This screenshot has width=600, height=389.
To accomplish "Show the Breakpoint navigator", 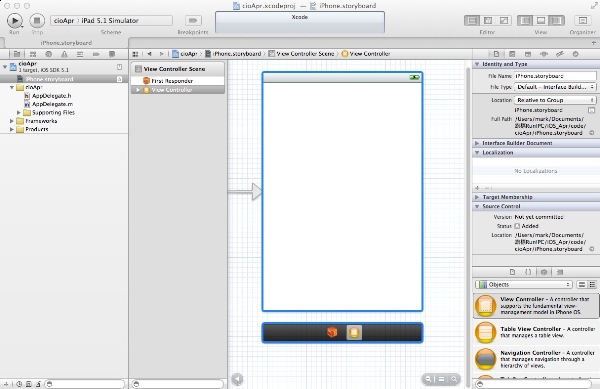I will click(96, 54).
